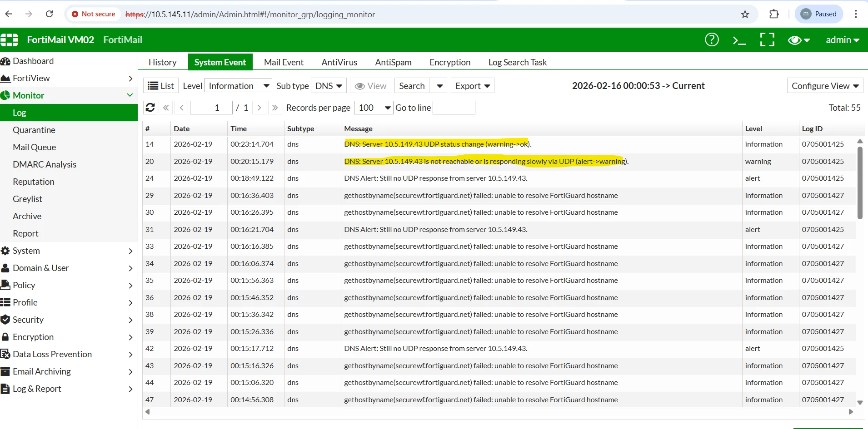Screen dimensions: 868x429
Task: Expand the FortiView sidebar section
Action: 69,78
